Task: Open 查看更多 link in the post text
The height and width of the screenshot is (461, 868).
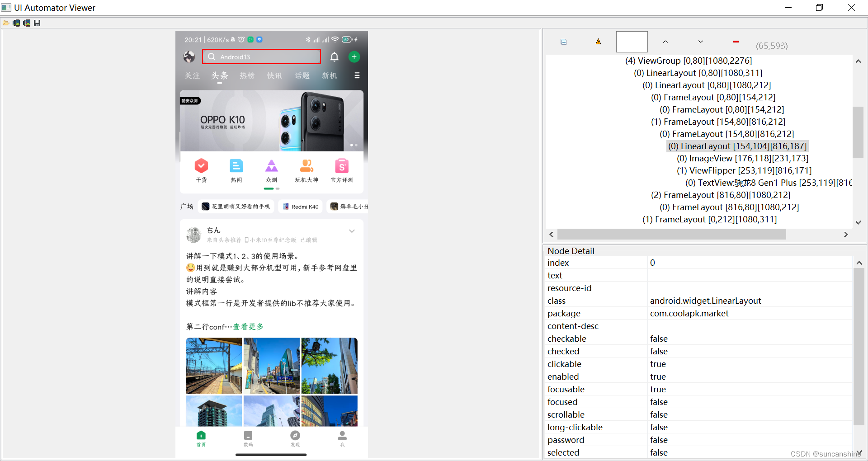Action: click(x=248, y=326)
